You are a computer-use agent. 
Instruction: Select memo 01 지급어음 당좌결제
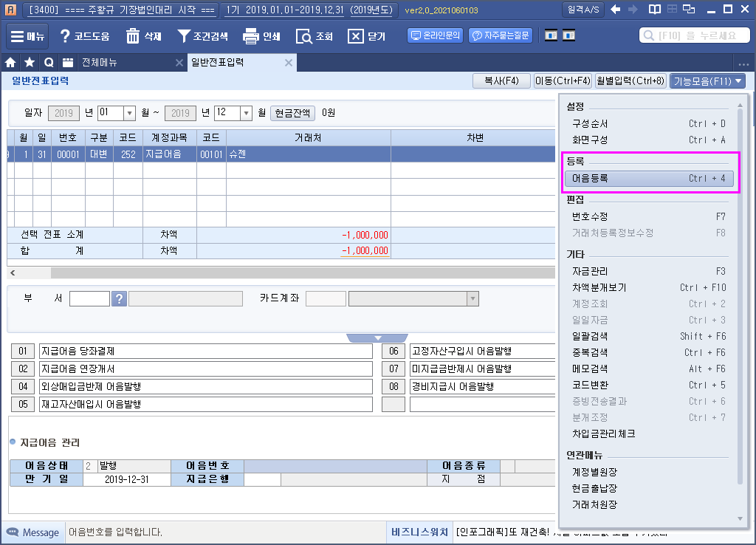coord(205,351)
